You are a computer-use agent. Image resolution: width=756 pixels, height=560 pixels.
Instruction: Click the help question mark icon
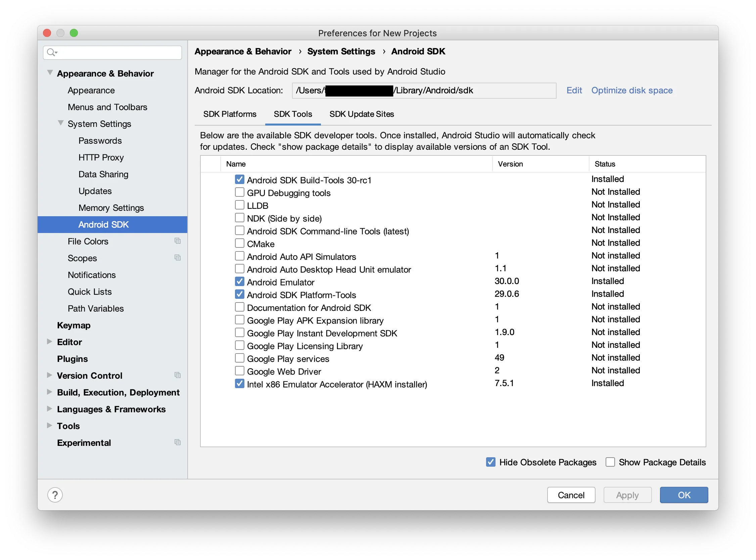pyautogui.click(x=55, y=495)
